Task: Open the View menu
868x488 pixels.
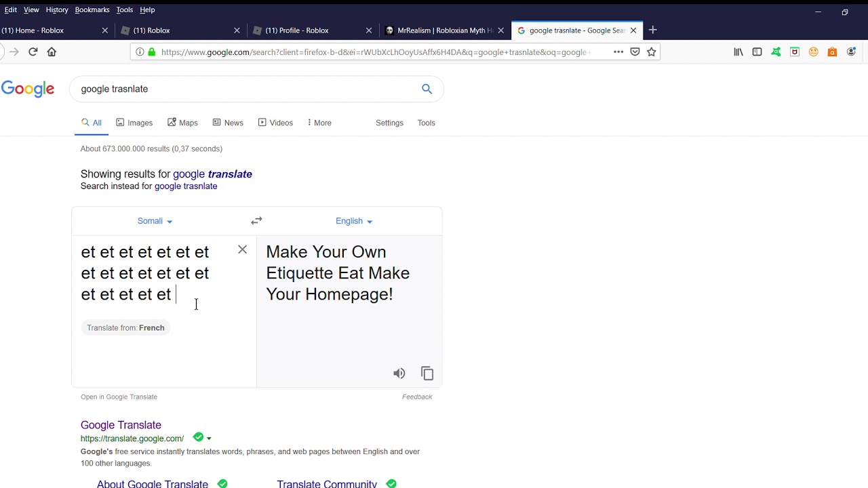Action: click(x=31, y=9)
